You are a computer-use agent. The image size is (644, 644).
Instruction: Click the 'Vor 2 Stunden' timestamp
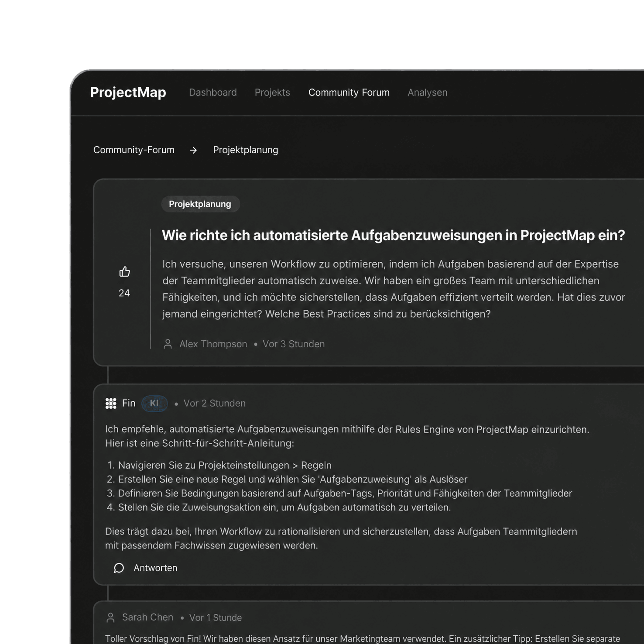[x=215, y=403]
